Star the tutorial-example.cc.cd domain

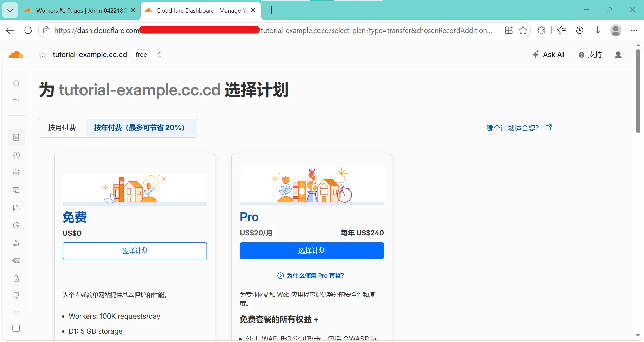click(42, 55)
